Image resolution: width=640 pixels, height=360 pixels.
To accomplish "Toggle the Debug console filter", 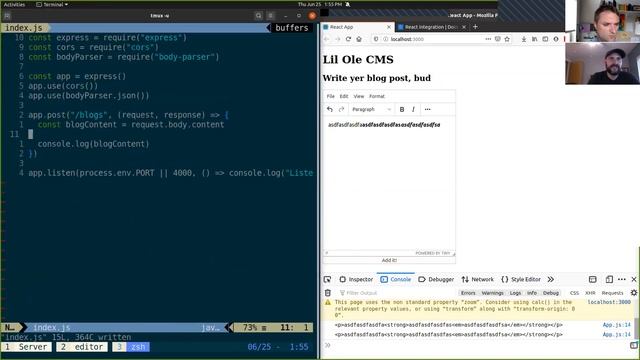I will point(551,293).
